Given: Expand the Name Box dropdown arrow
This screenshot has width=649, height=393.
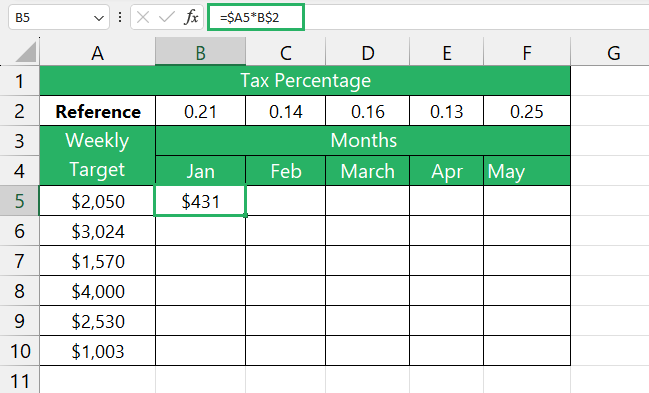Looking at the screenshot, I should (x=99, y=18).
